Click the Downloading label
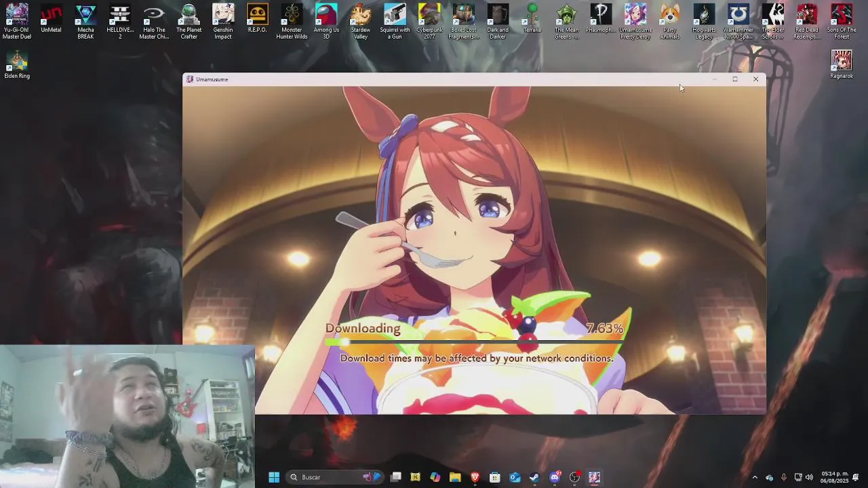The image size is (868, 488). tap(363, 329)
